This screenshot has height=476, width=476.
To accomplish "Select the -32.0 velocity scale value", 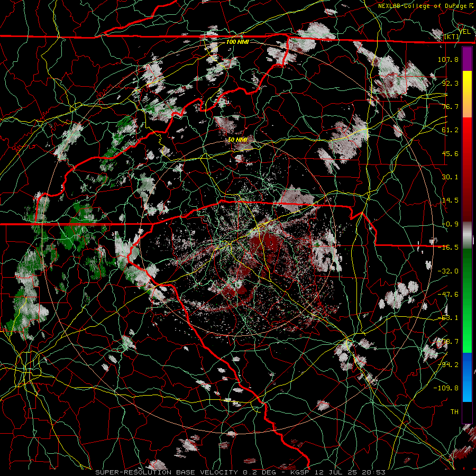I will tap(448, 271).
